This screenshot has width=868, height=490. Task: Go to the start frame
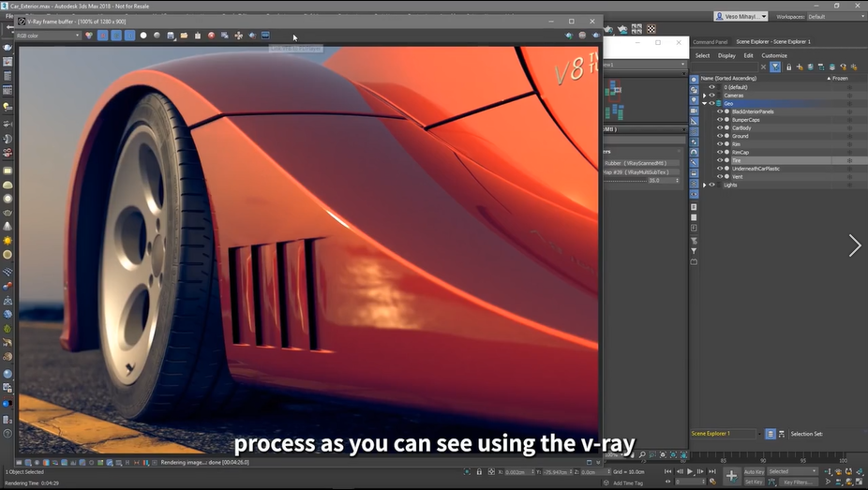[x=668, y=472]
